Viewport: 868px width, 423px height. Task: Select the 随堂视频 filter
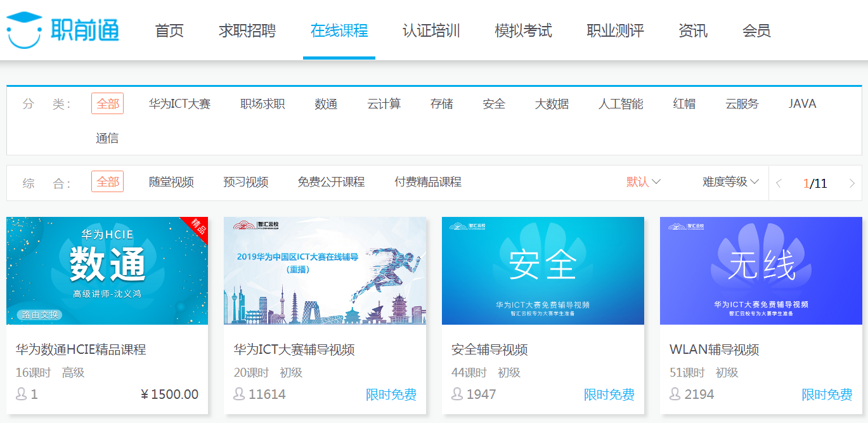(x=172, y=182)
